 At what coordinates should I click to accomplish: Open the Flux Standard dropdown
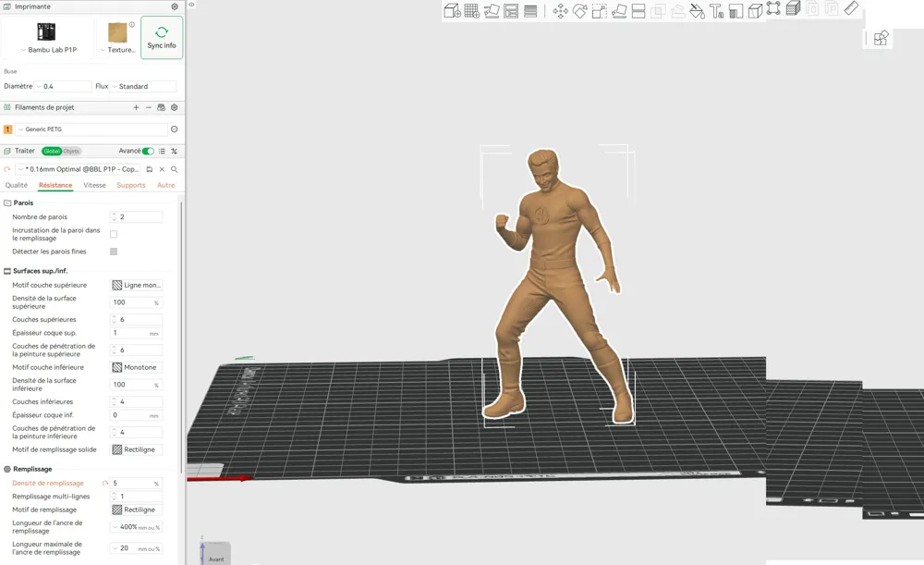click(143, 87)
